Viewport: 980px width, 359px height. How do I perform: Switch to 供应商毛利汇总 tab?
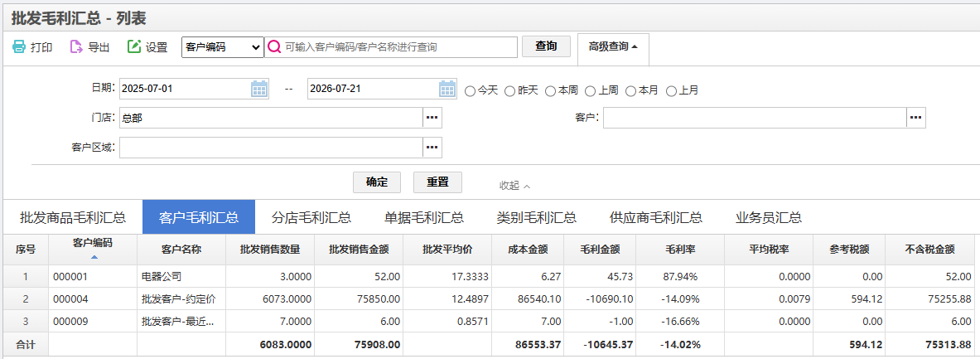[x=655, y=218]
